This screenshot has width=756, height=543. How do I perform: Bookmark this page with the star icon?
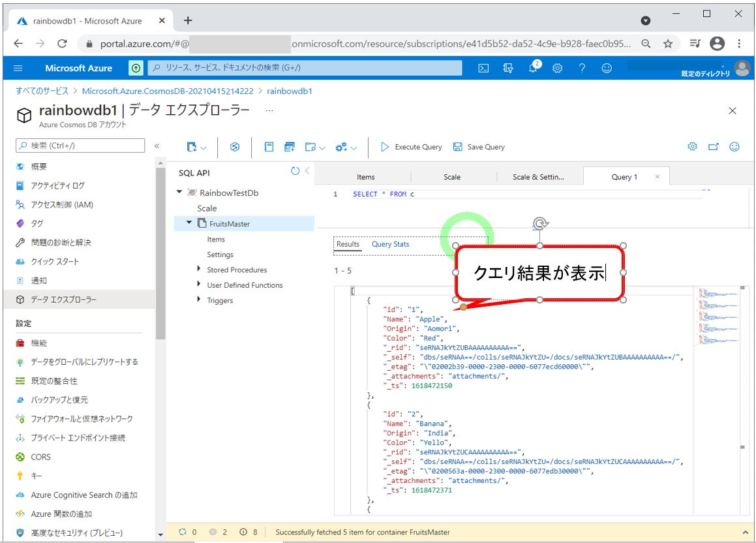click(x=668, y=44)
